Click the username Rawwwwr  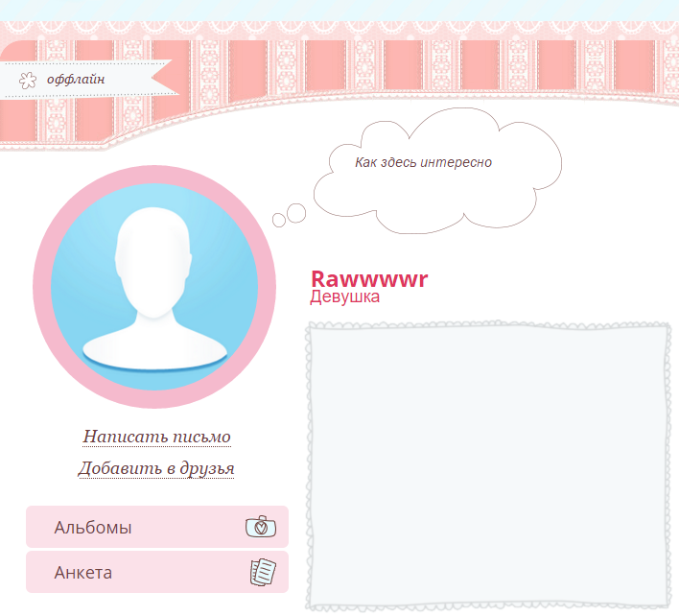[369, 279]
